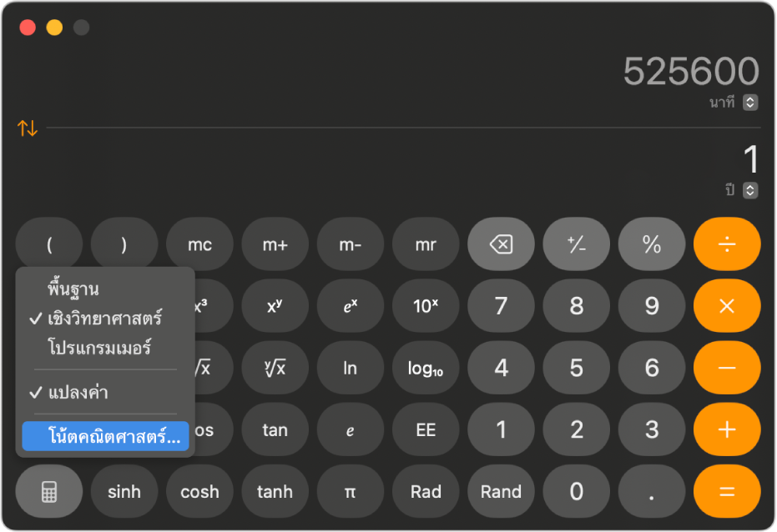
Task: Click the backspace delete icon button
Action: coord(501,244)
